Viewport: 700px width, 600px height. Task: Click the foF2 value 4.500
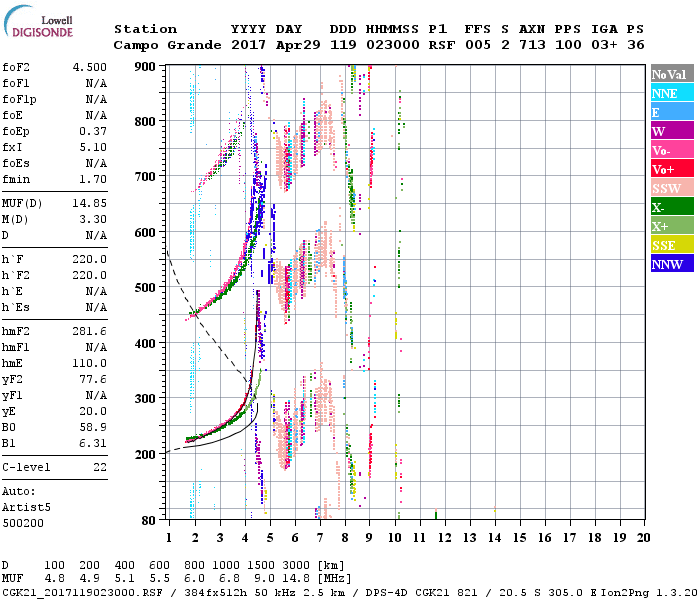click(90, 67)
